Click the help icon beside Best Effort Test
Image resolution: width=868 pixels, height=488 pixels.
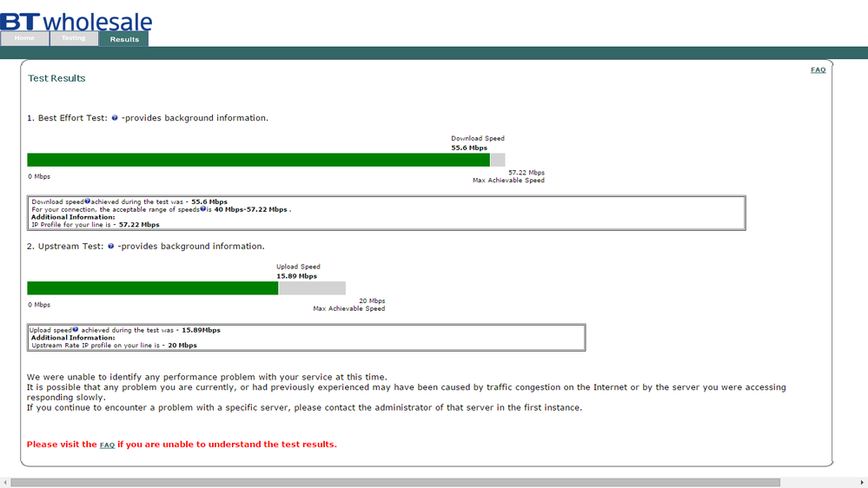pos(115,118)
